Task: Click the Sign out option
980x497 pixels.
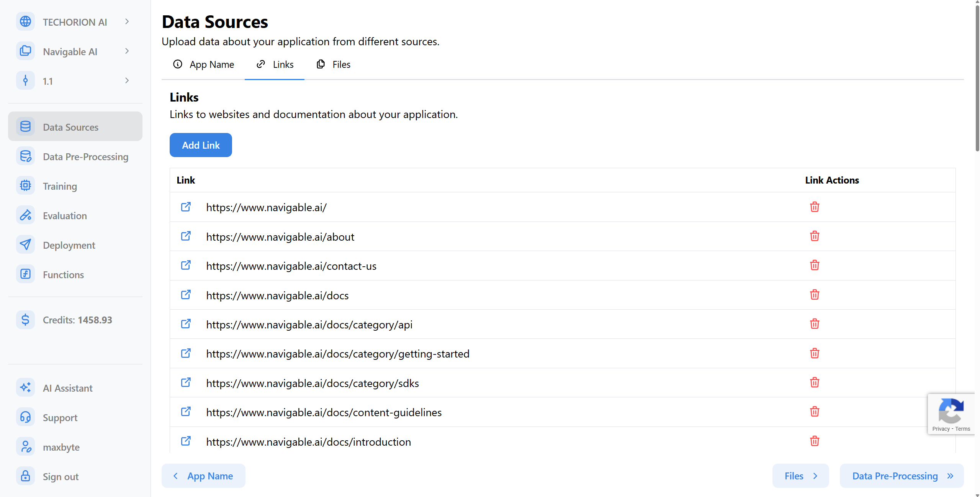Action: pos(61,477)
